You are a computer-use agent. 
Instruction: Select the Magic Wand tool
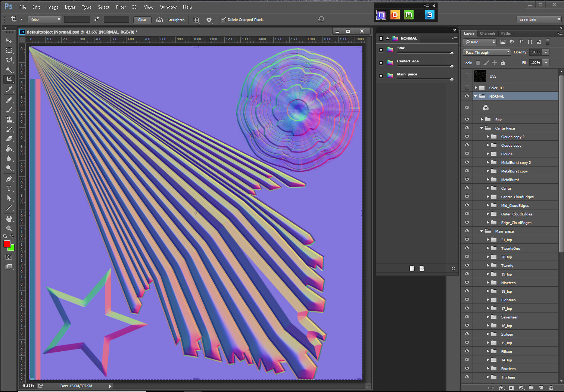9,69
